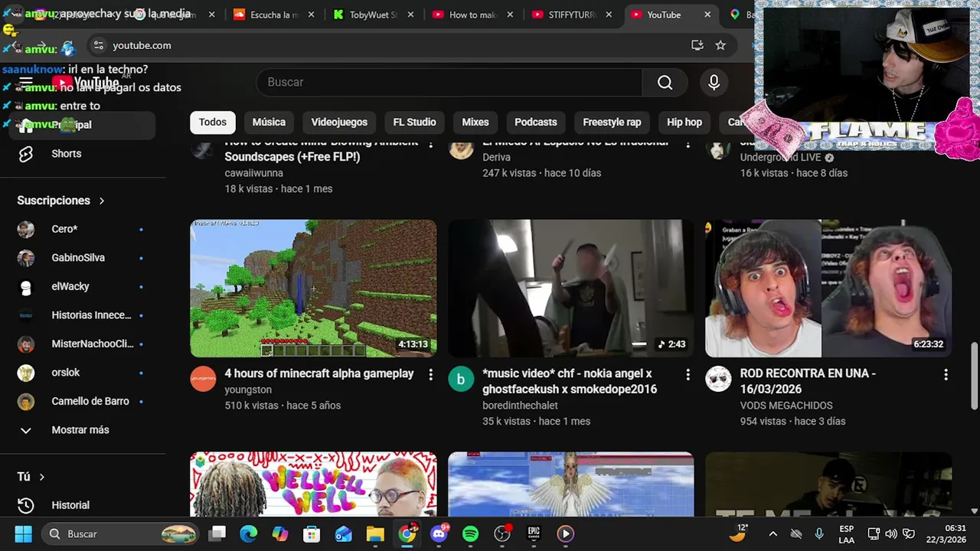Open Microsoft Edge from the taskbar
Viewport: 980px width, 551px height.
click(x=248, y=533)
